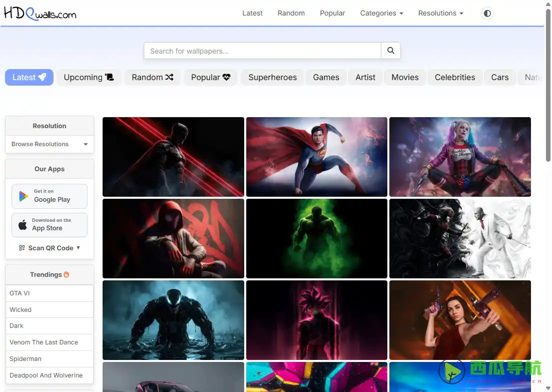Screen dimensions: 552x392
Task: Open the woman with two guns wallpaper
Action: 460,320
